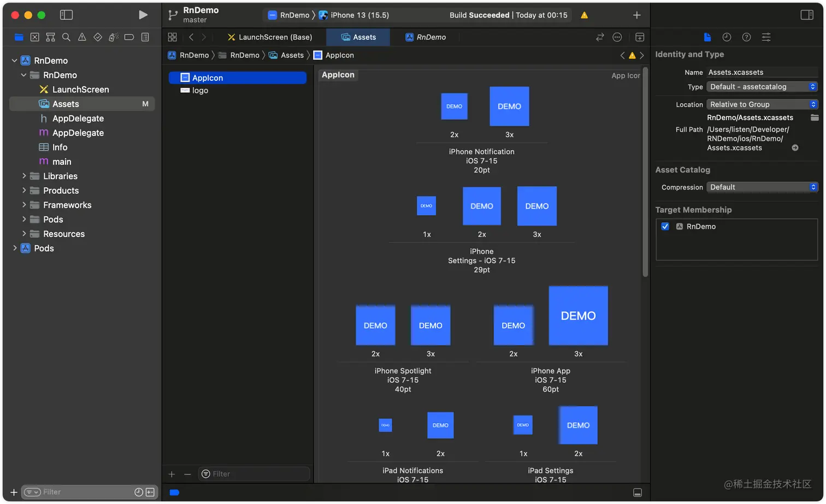This screenshot has height=504, width=826.
Task: Click the Name field Assets.xcassets
Action: tap(762, 72)
